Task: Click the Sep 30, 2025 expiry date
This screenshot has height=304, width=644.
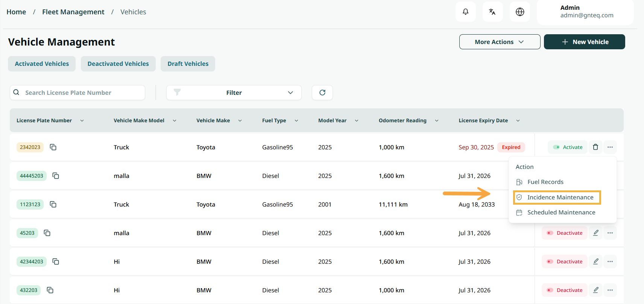Action: tap(476, 147)
